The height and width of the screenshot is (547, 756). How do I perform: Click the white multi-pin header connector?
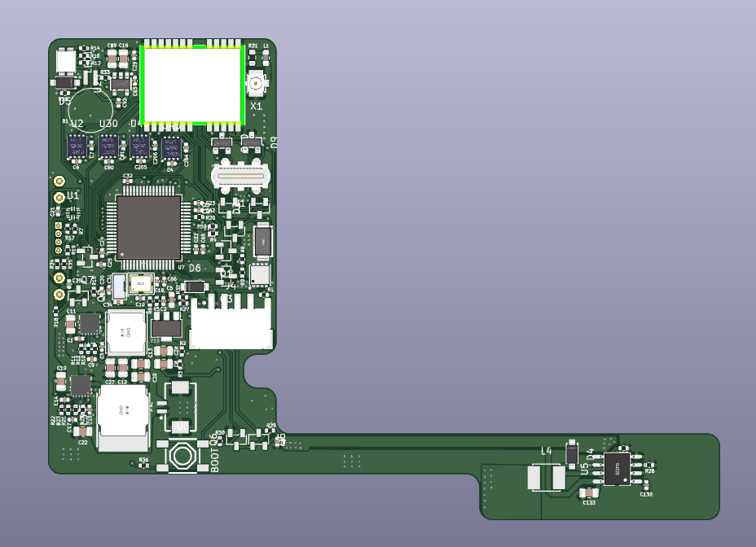coord(231,322)
